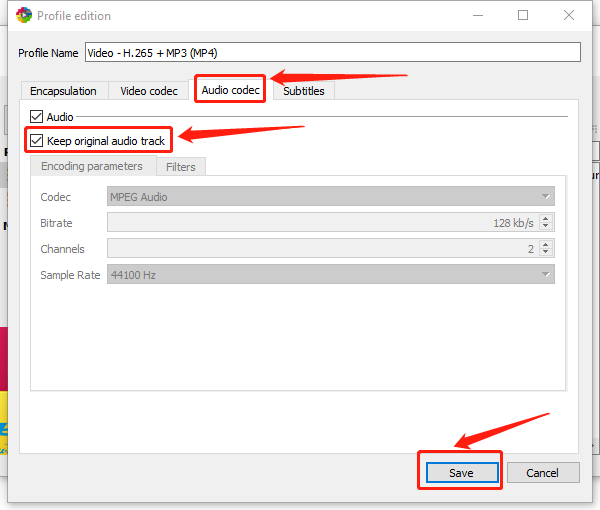Minimize the Profile edition window
The height and width of the screenshot is (510, 600).
tap(478, 15)
